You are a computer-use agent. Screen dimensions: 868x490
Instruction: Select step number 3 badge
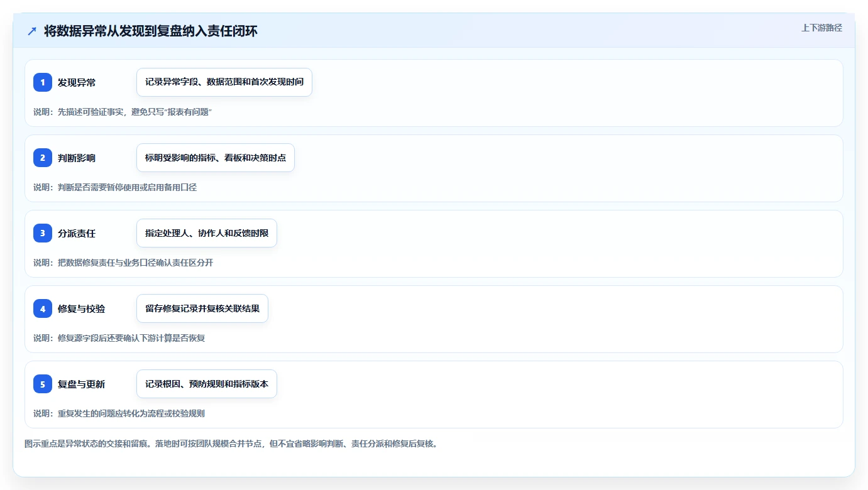pos(43,233)
